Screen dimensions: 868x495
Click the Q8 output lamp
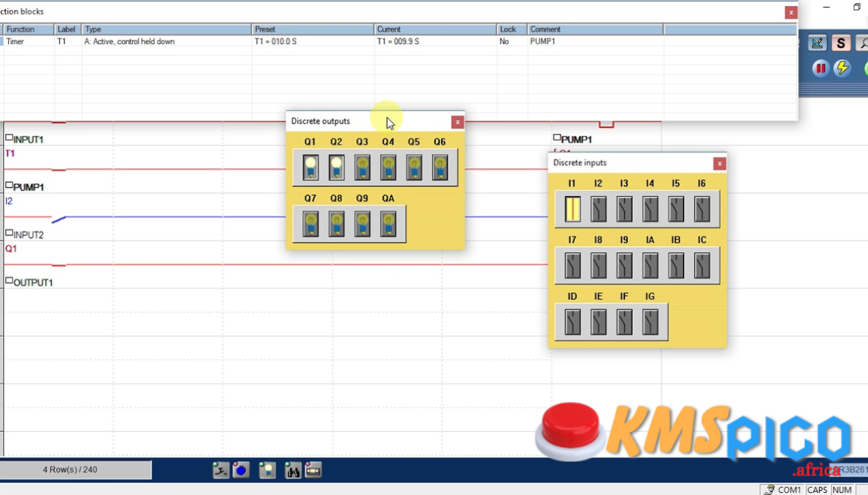click(x=336, y=224)
